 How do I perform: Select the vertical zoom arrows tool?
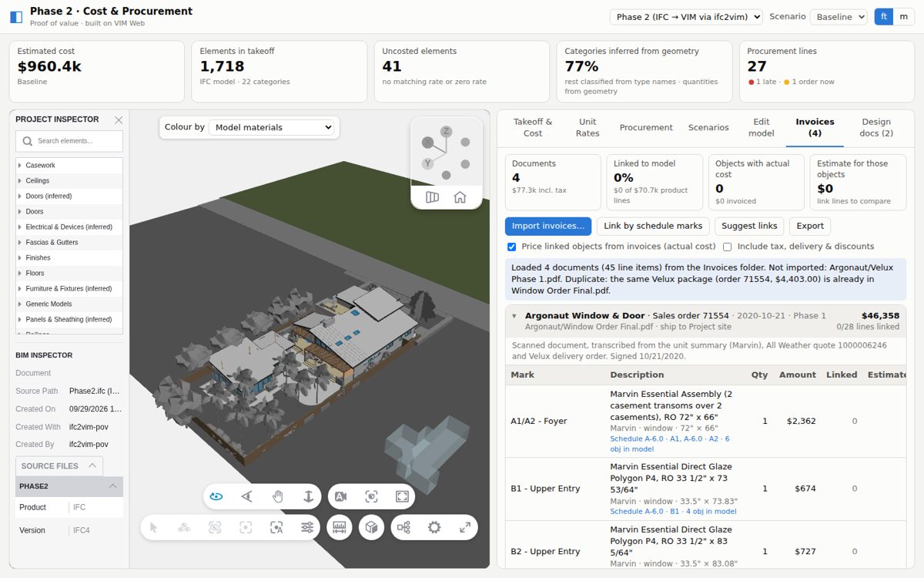point(309,496)
